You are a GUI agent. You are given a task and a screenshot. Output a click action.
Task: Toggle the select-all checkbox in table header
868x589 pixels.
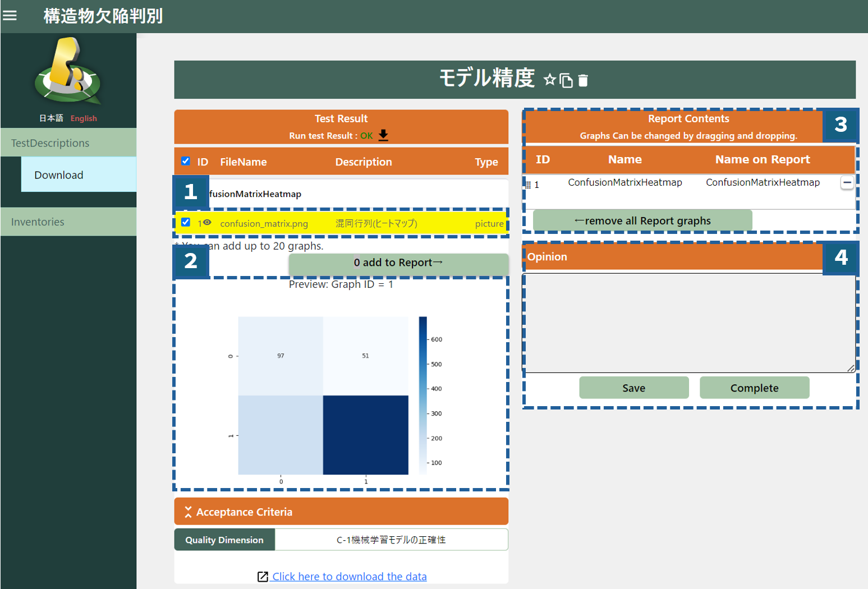186,162
